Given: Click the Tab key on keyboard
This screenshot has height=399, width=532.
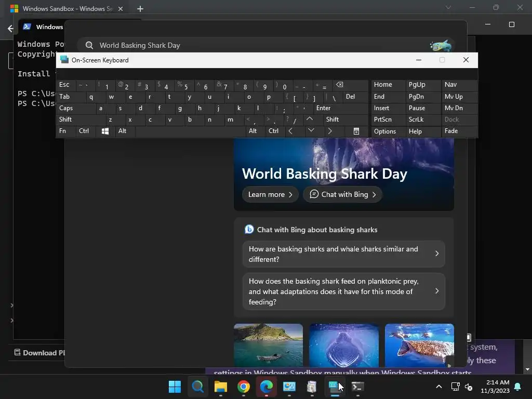Looking at the screenshot, I should click(71, 97).
